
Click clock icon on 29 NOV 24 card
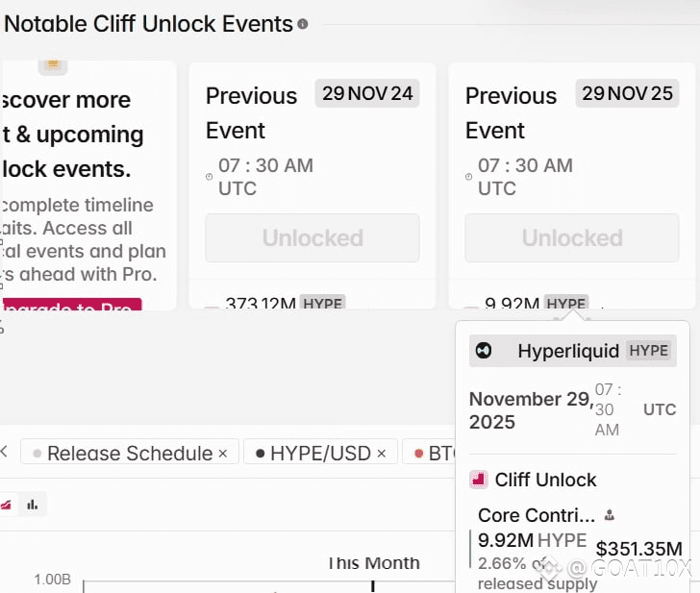[x=210, y=177]
